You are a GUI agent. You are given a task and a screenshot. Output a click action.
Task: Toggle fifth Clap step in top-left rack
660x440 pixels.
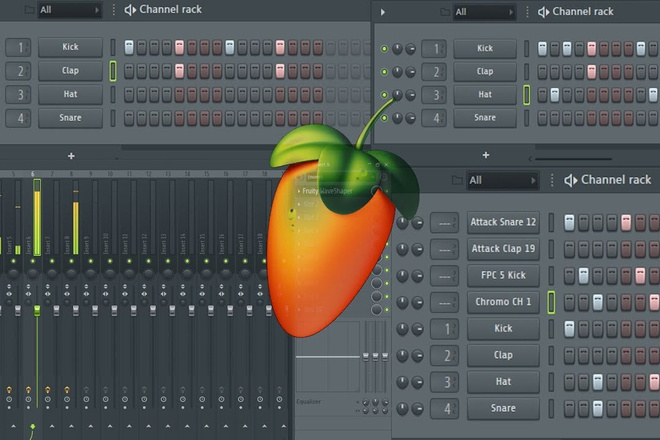click(179, 71)
